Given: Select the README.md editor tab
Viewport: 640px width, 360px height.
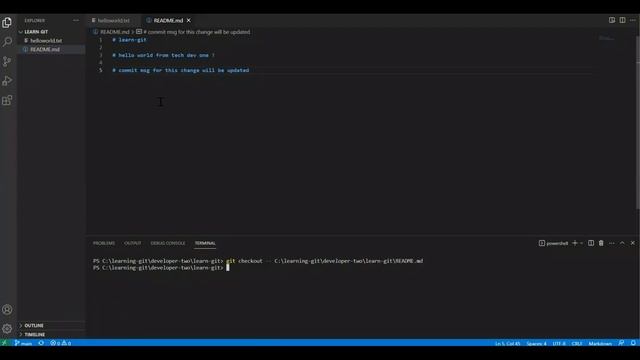Looking at the screenshot, I should 168,20.
